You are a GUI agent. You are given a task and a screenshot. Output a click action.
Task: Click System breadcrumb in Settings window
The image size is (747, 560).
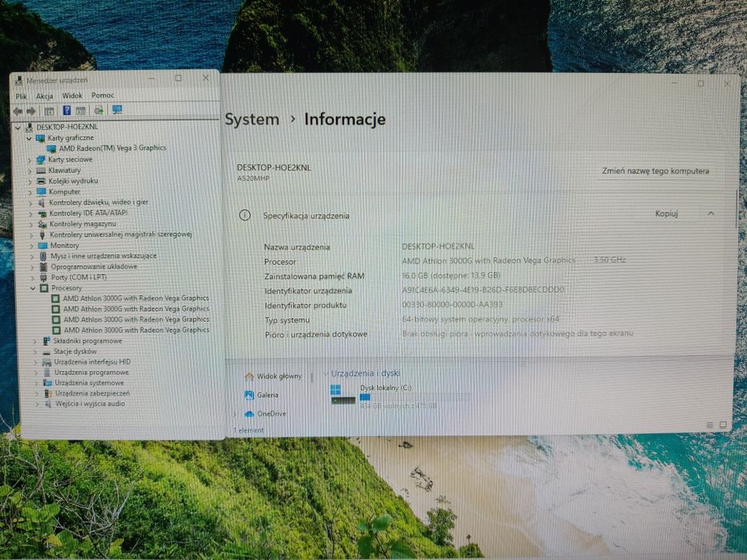pyautogui.click(x=252, y=119)
